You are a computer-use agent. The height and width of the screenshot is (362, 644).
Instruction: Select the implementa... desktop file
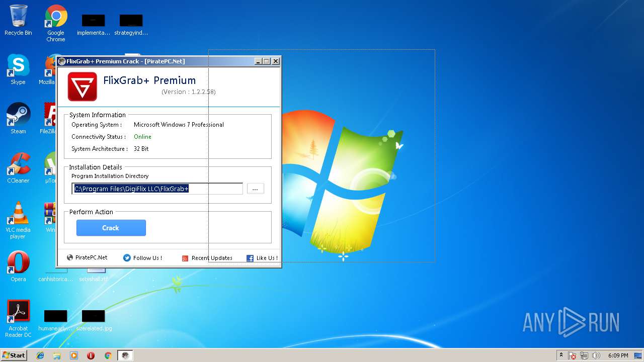pos(94,25)
